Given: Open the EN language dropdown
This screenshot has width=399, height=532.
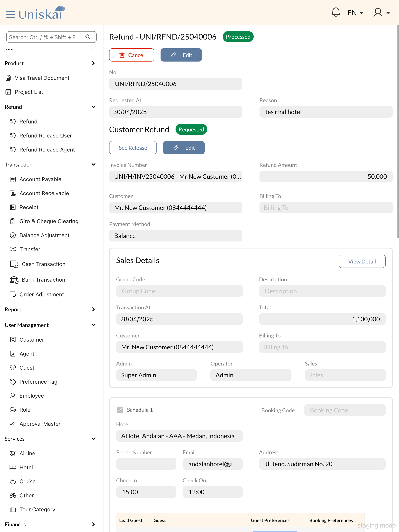Looking at the screenshot, I should tap(355, 12).
